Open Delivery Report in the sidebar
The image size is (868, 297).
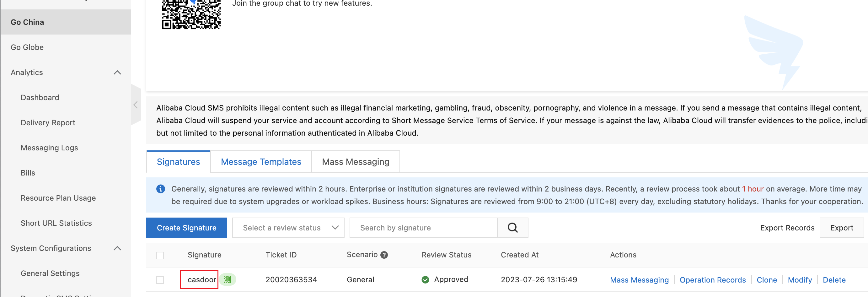click(48, 123)
